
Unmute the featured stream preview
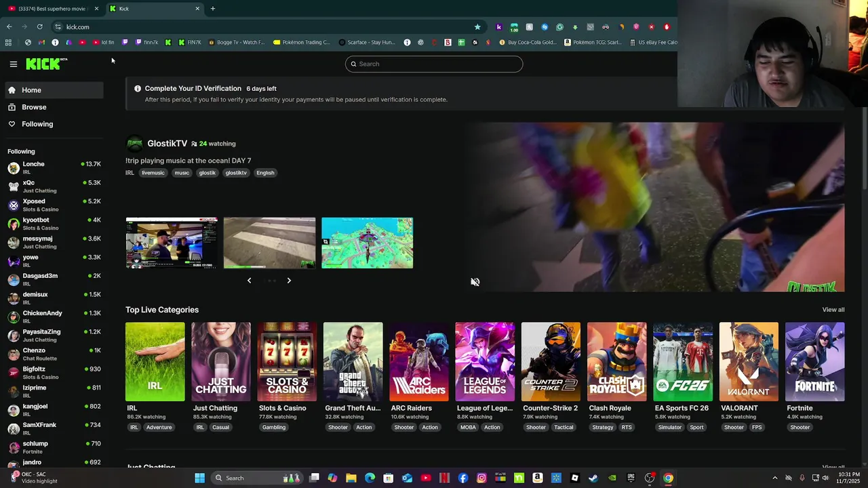[x=475, y=282]
